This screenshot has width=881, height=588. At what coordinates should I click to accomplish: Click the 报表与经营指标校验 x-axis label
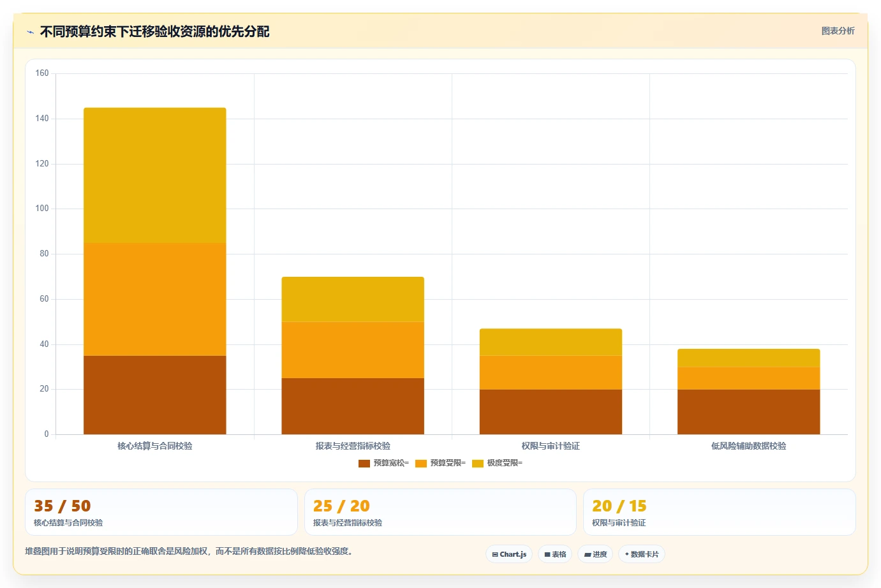(x=353, y=446)
